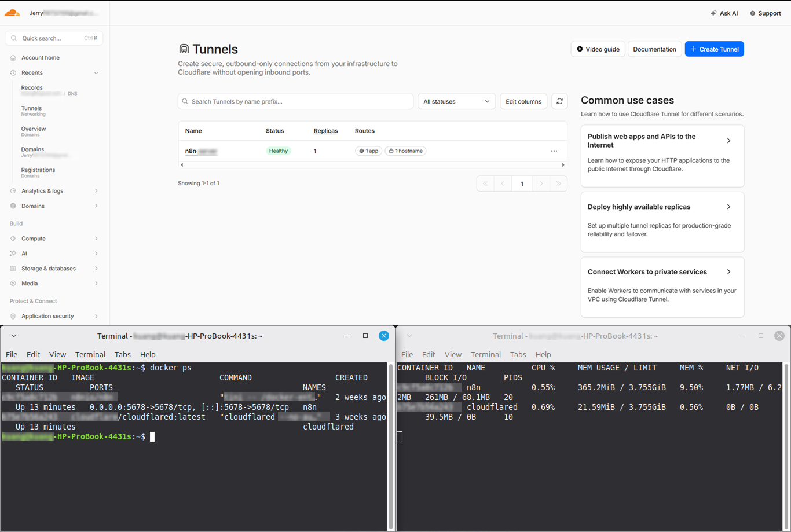791x532 pixels.
Task: Open Help menu in the docker ps terminal
Action: (148, 354)
